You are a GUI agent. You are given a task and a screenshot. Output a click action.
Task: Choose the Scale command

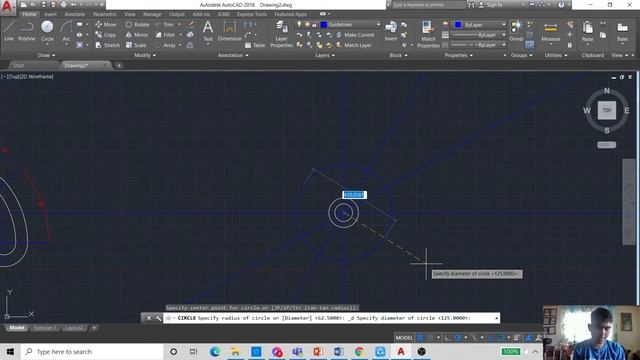[x=136, y=45]
